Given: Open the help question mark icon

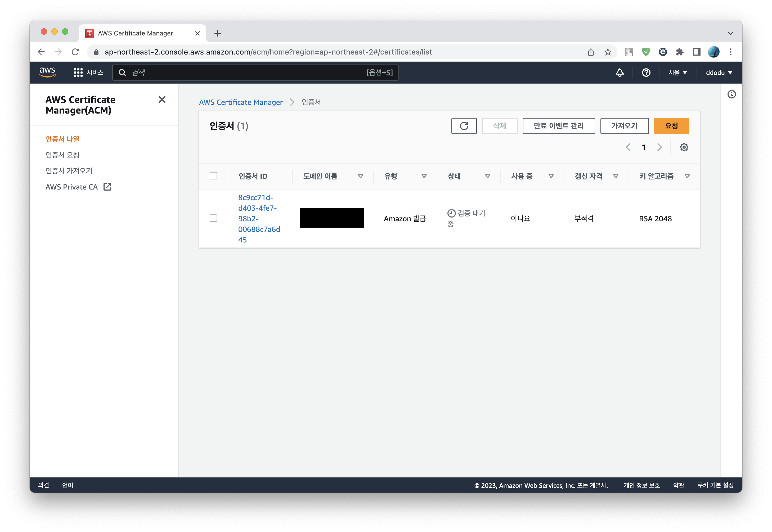Looking at the screenshot, I should pos(646,73).
